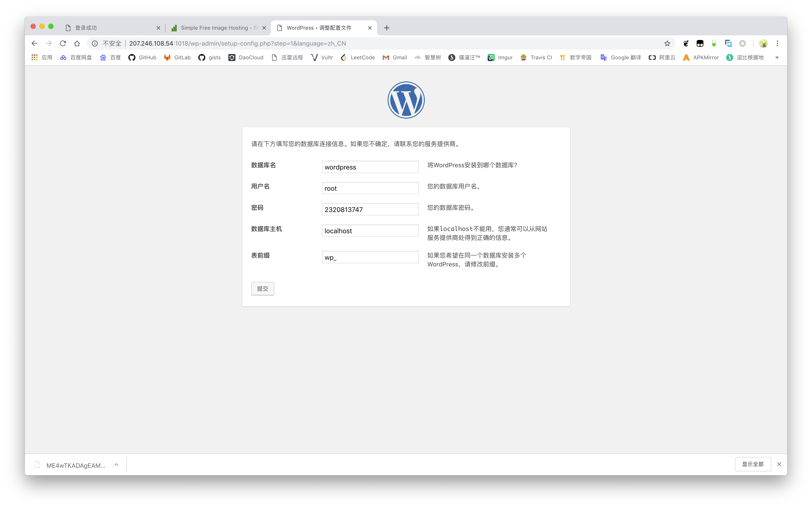Viewport: 812px width, 508px height.
Task: Open the 智慧树 bookmark
Action: point(428,58)
